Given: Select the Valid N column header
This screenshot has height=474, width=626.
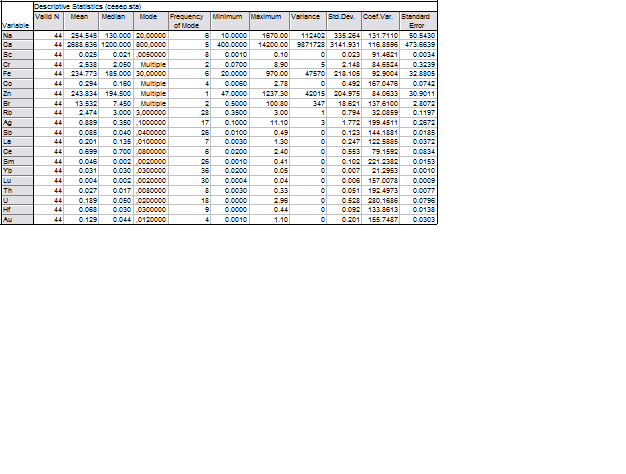Looking at the screenshot, I should pos(48,21).
